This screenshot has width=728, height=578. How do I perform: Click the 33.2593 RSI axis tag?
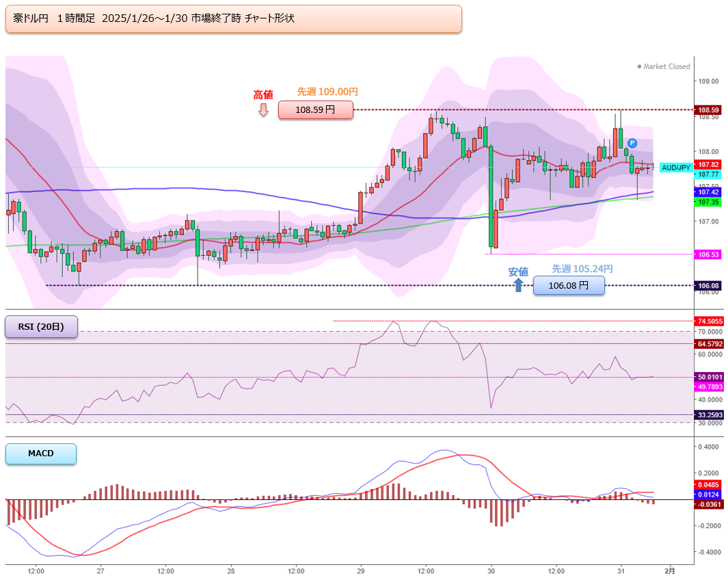pos(710,415)
